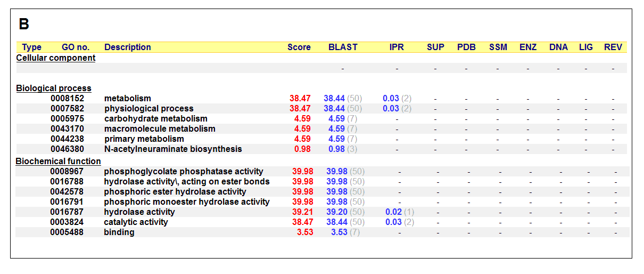Select the metabolism description
The width and height of the screenshot is (644, 274).
[128, 98]
